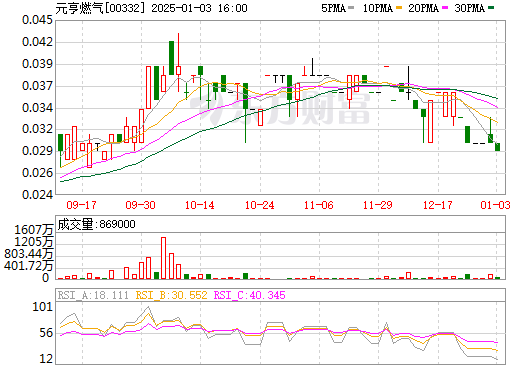The image size is (520, 365).
Task: Click the RSI_B:30.552 indicator label
Action: (x=171, y=295)
